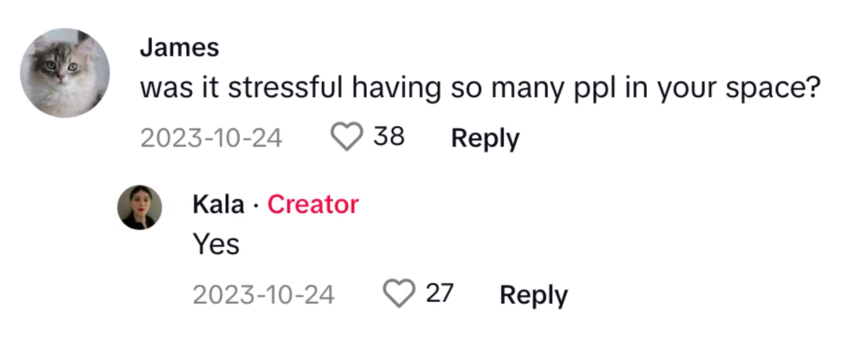868x337 pixels.
Task: Click the word 'ppl' in the comment
Action: pyautogui.click(x=595, y=87)
